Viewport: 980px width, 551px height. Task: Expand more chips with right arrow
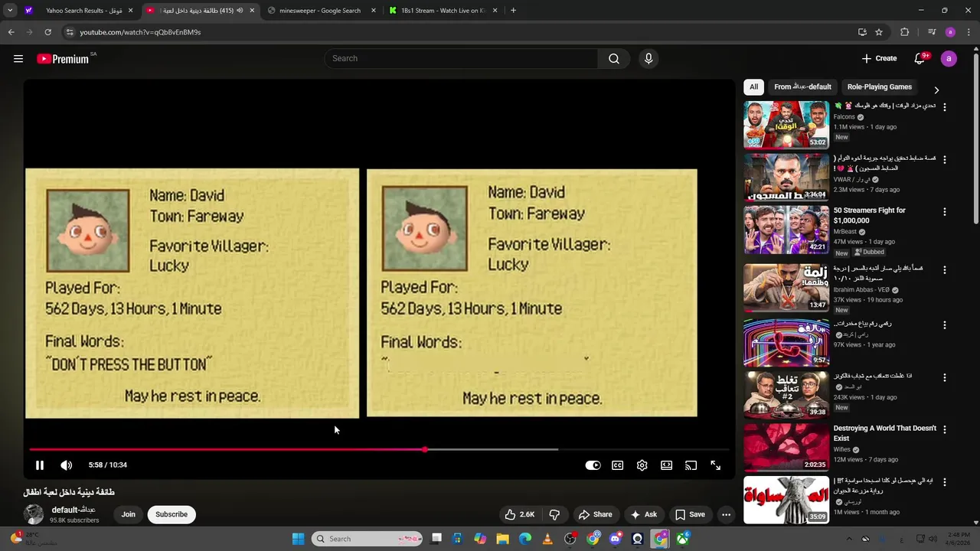click(936, 90)
